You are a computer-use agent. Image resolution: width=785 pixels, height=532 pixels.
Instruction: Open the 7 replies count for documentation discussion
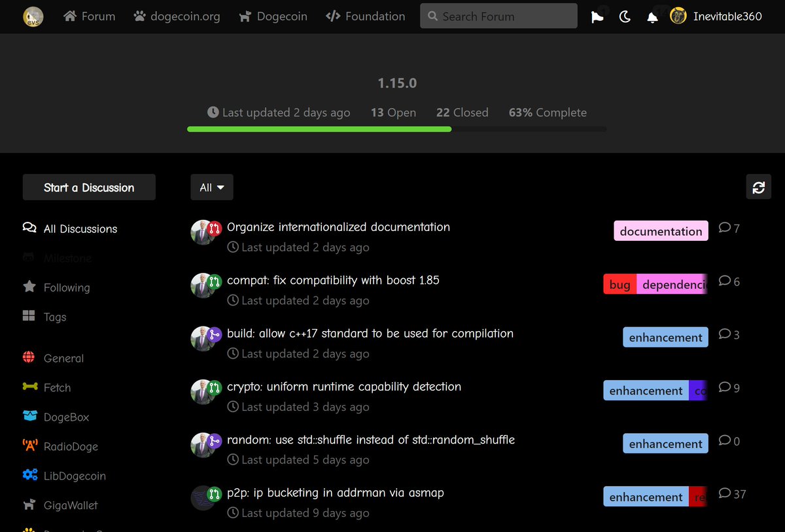click(x=729, y=228)
